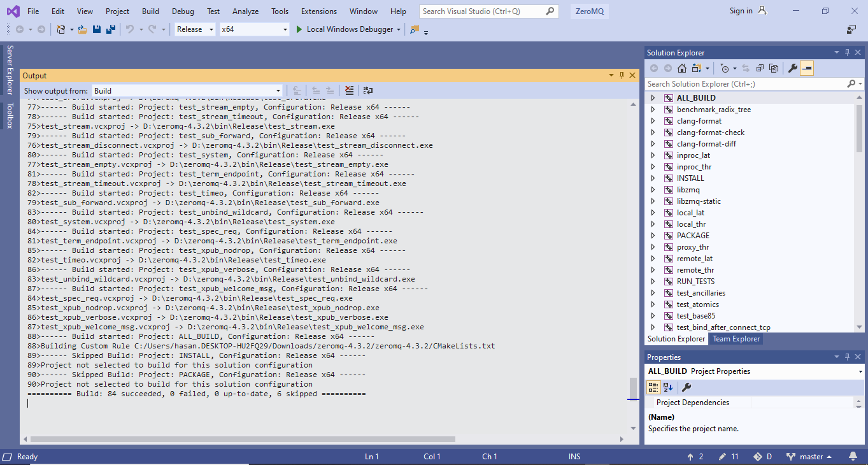
Task: Start the Local Windows Debugger
Action: 347,29
